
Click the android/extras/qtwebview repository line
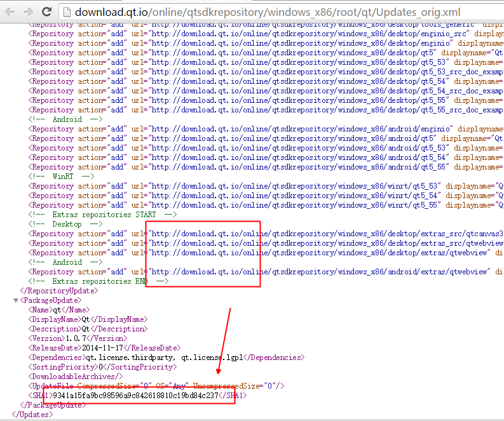(x=318, y=272)
